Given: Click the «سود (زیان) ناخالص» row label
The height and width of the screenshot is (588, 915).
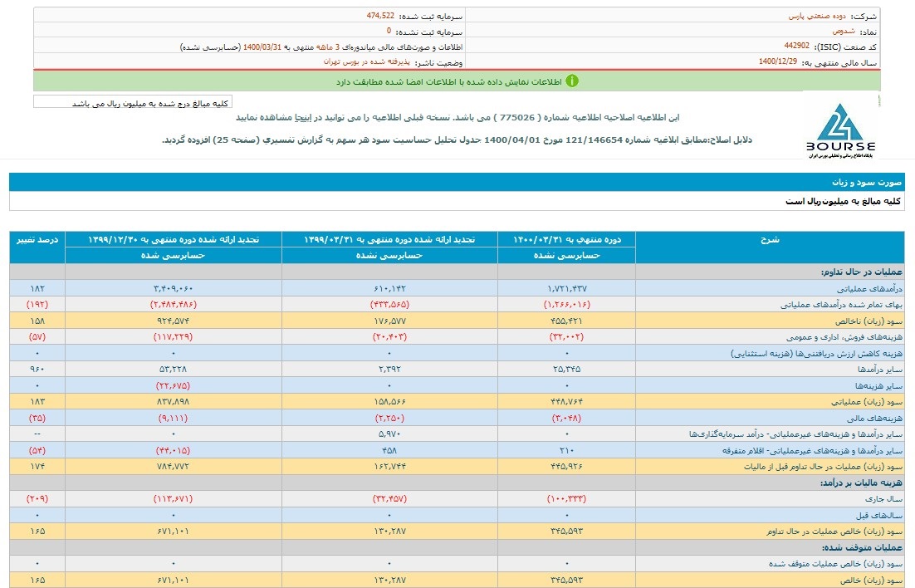Looking at the screenshot, I should click(x=869, y=321).
